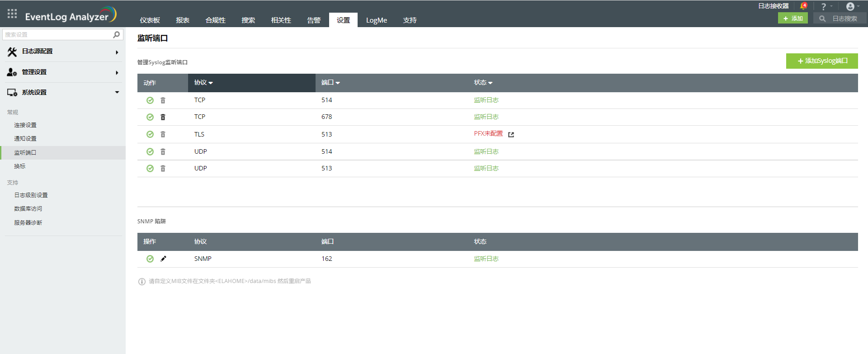Expand 日志源配置 submenu arrow

tap(117, 52)
